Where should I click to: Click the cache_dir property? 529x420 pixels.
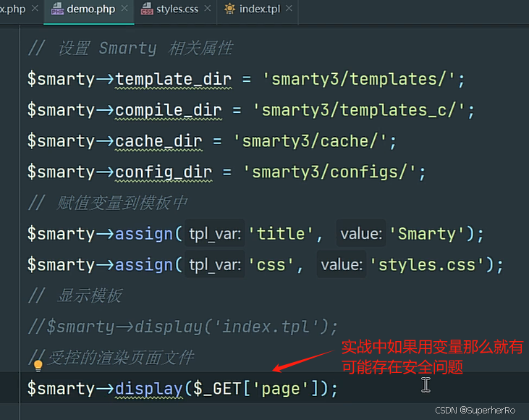pos(158,141)
